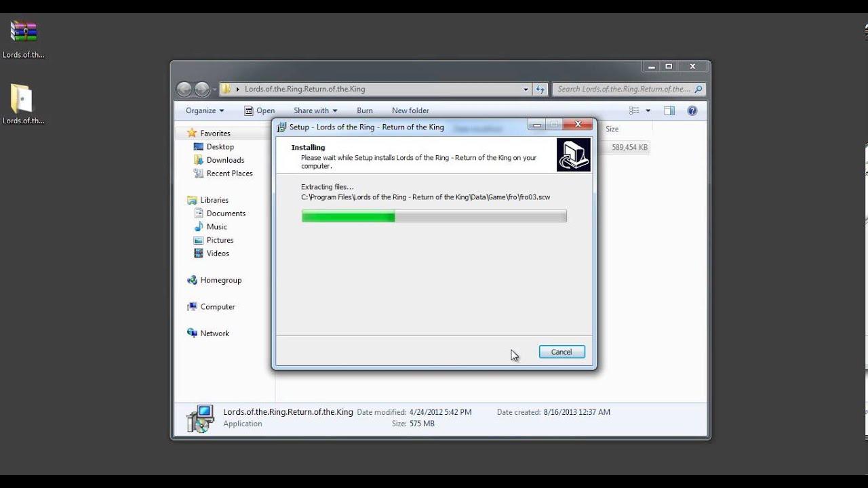Minimize the Setup dialog
Image resolution: width=868 pixels, height=488 pixels.
coord(537,125)
